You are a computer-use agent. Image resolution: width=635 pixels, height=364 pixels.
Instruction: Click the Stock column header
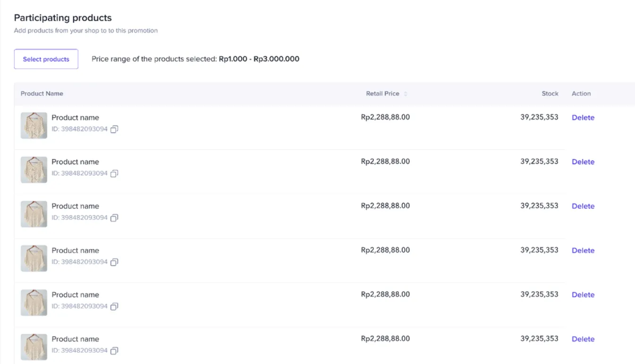click(x=550, y=93)
